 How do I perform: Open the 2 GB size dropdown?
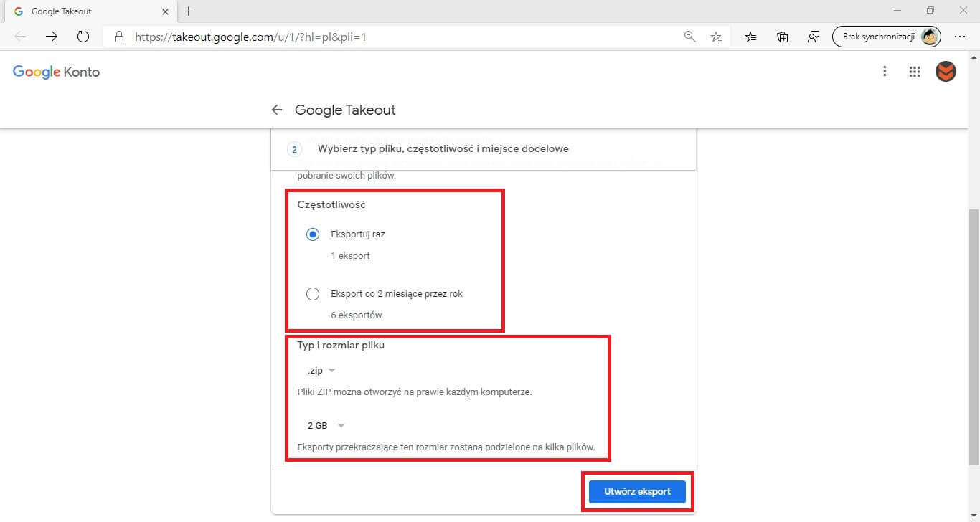(326, 425)
